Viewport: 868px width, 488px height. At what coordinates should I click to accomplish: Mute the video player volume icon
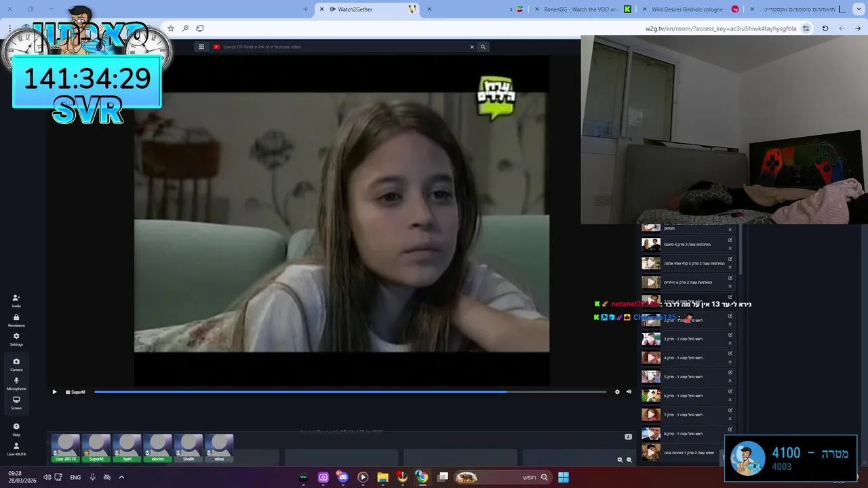pyautogui.click(x=629, y=392)
